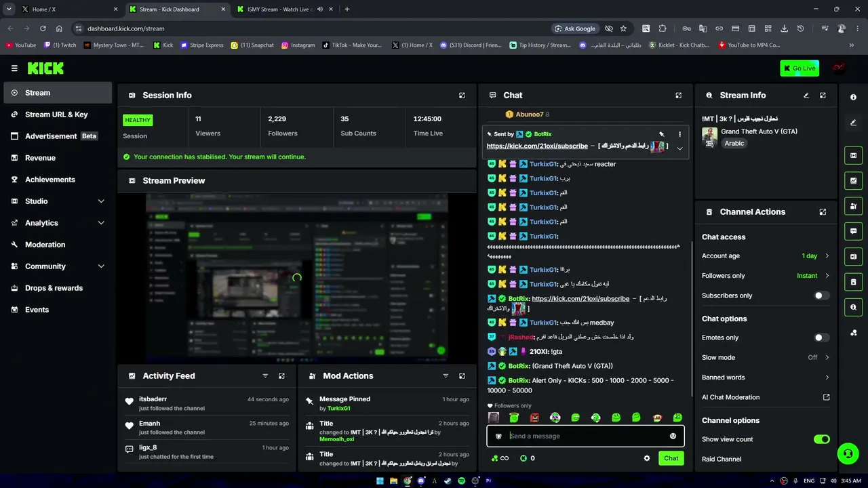Screen dimensions: 868x488
Task: Pop out the Stream Info panel
Action: coord(823,96)
